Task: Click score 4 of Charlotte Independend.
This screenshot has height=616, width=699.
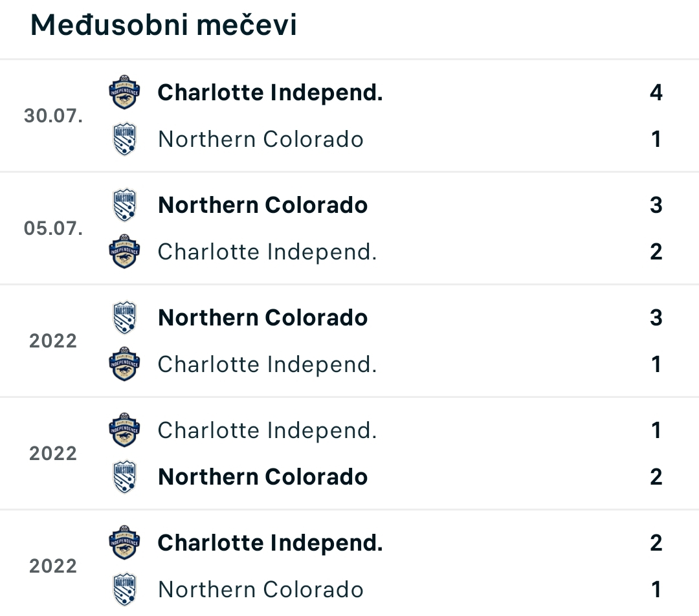Action: pos(656,93)
